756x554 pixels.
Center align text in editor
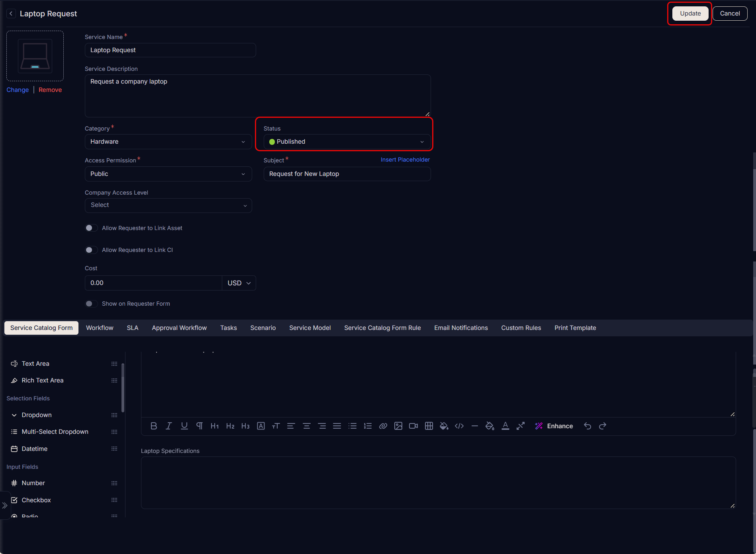coord(307,426)
